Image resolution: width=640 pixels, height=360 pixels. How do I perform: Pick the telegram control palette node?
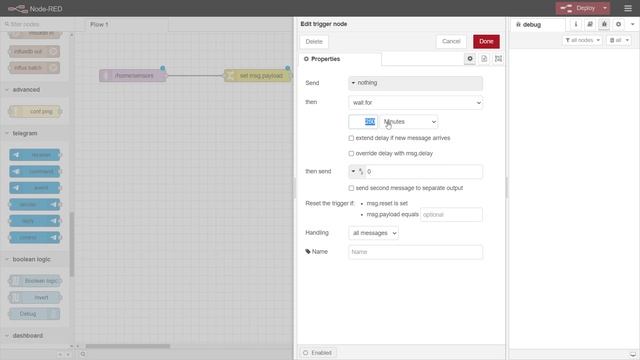click(x=35, y=237)
